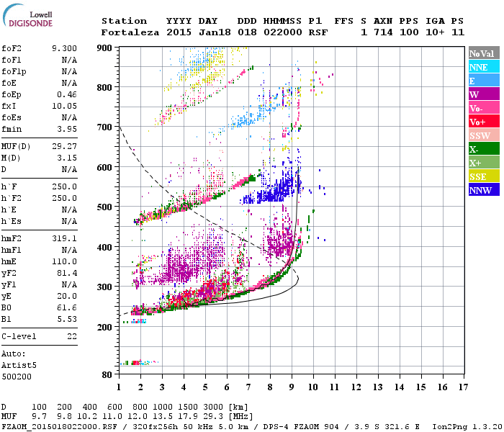Viewport: 504px width, 432px height.
Task: Click the 500 km height axis label
Action: [x=104, y=207]
